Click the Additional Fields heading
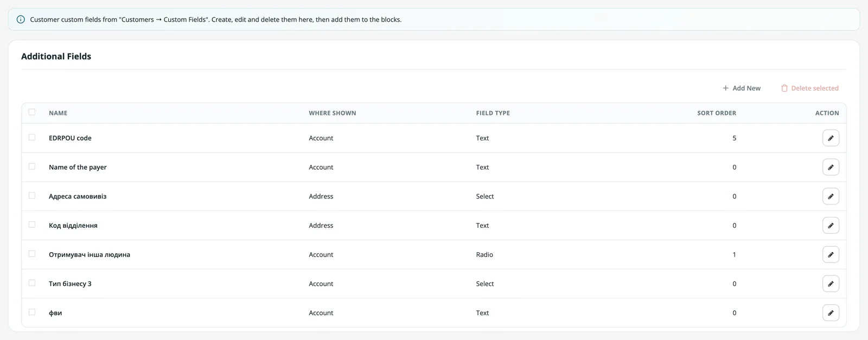 [x=56, y=56]
